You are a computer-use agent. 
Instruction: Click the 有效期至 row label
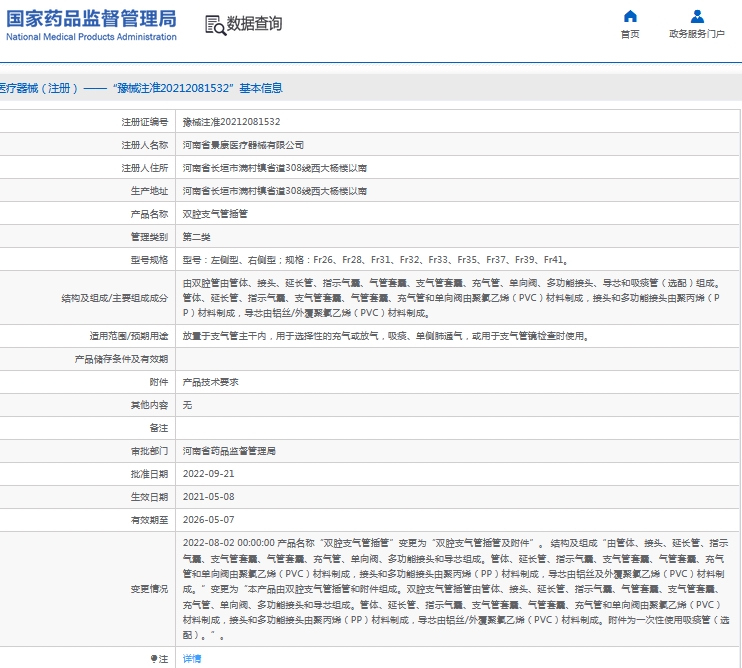coord(150,520)
